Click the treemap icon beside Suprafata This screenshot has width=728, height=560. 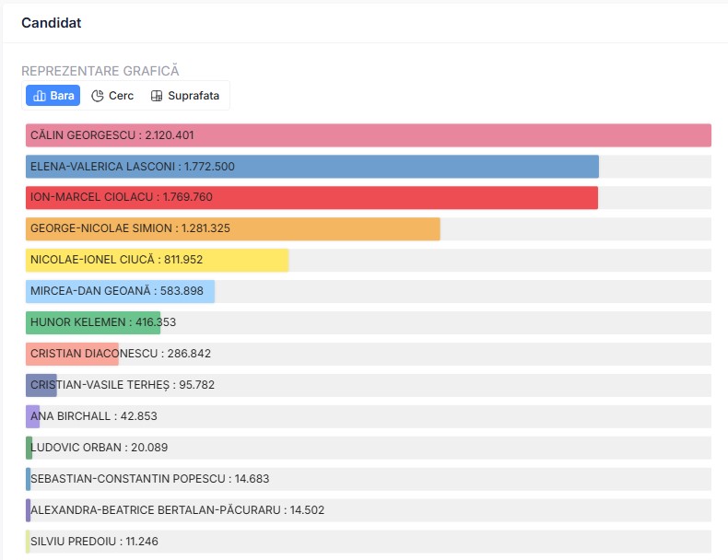click(157, 96)
